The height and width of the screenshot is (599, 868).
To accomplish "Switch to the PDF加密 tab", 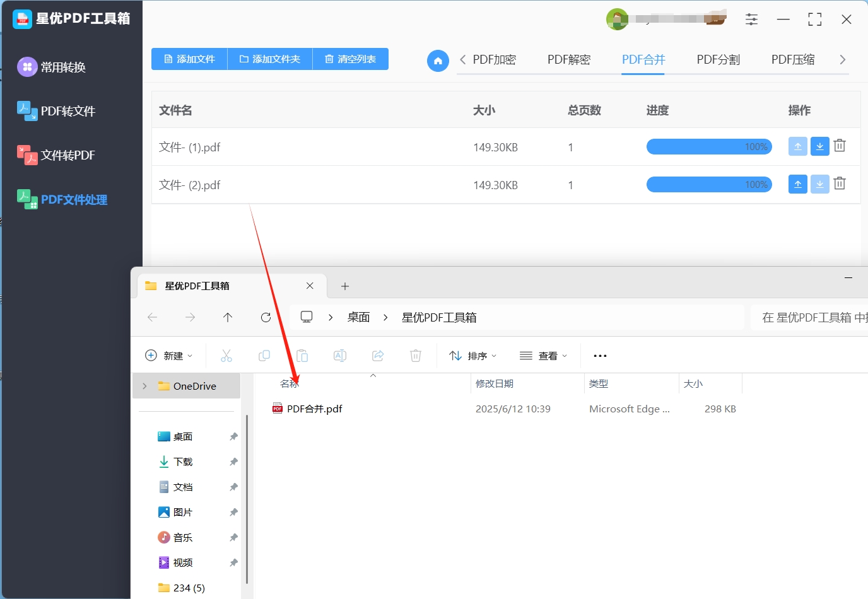I will pos(495,59).
